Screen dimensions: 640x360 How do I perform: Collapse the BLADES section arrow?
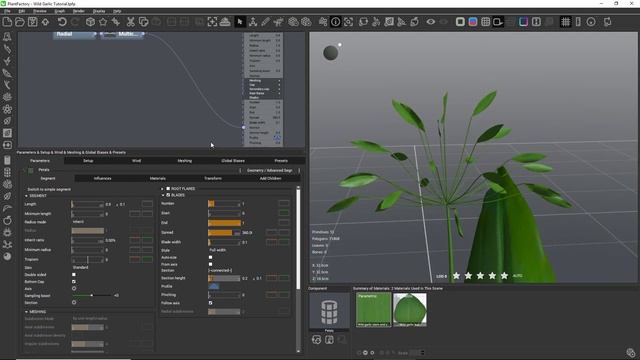(x=162, y=195)
